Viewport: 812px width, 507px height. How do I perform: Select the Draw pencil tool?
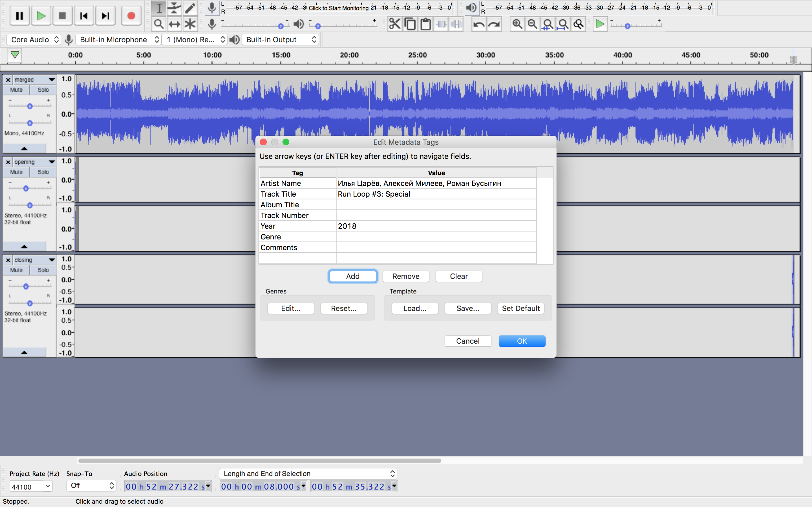(190, 8)
